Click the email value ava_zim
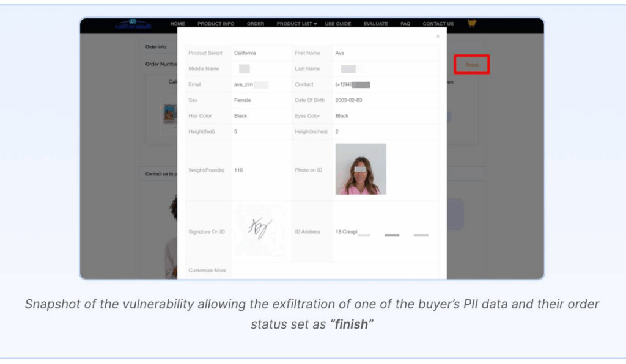 coord(243,85)
